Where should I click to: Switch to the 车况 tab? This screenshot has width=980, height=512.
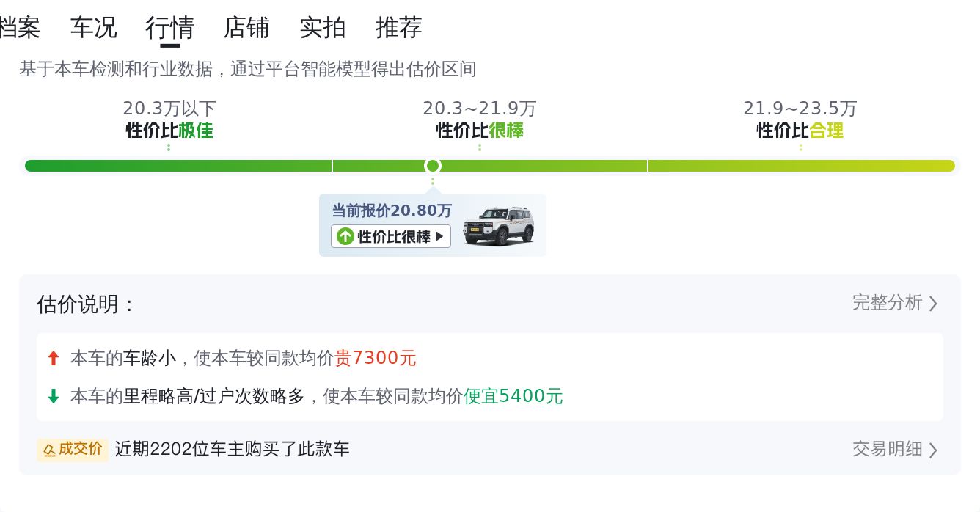pyautogui.click(x=93, y=28)
